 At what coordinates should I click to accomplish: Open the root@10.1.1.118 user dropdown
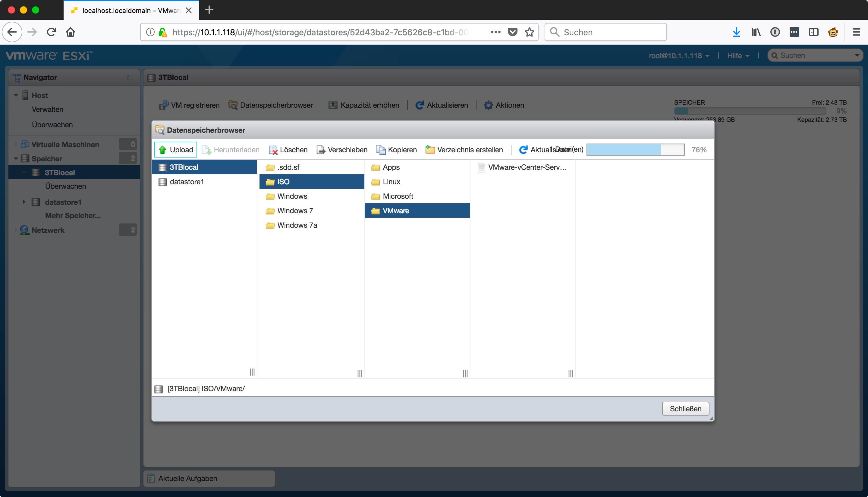(x=679, y=55)
